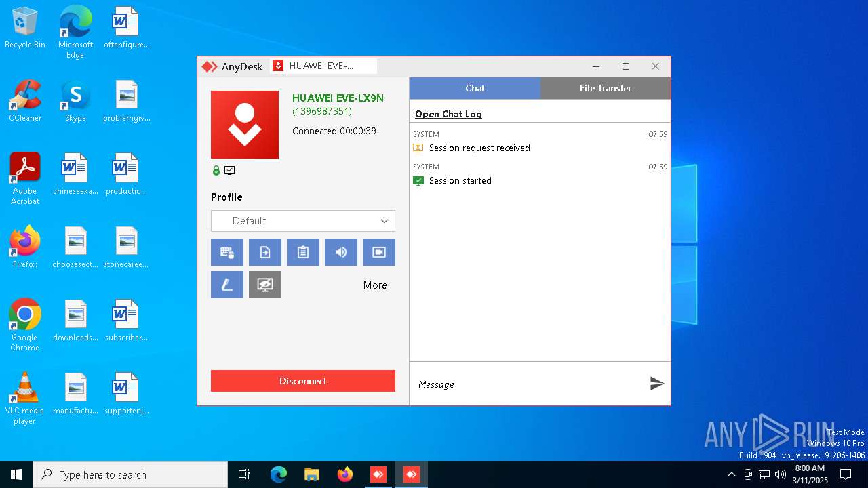Viewport: 868px width, 488px height.
Task: Open the HUAWEI EVE session tab
Action: [323, 66]
